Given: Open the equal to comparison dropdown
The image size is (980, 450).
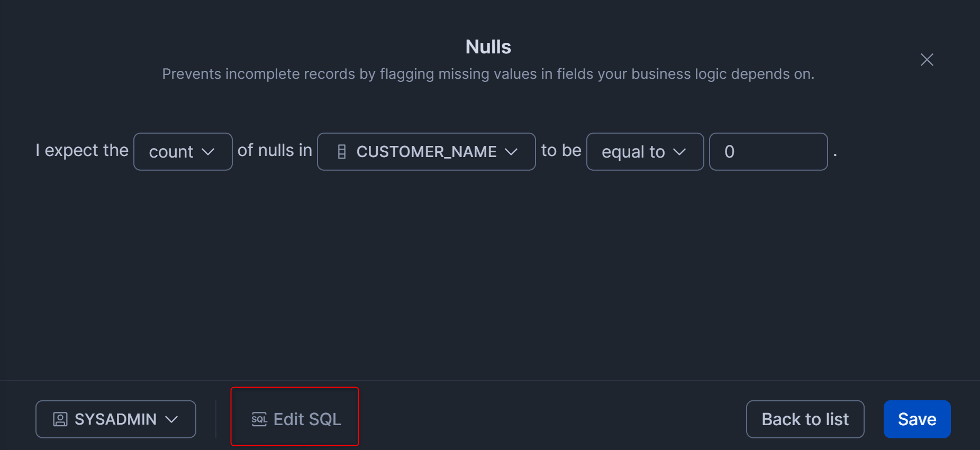Looking at the screenshot, I should coord(645,152).
